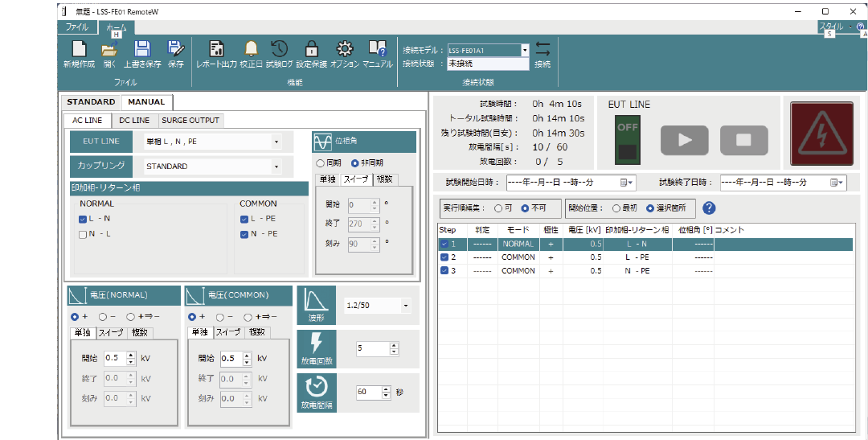Select the 同期 (synchronous) phase radio button
Viewport: 868px width, 440px height.
pos(320,162)
